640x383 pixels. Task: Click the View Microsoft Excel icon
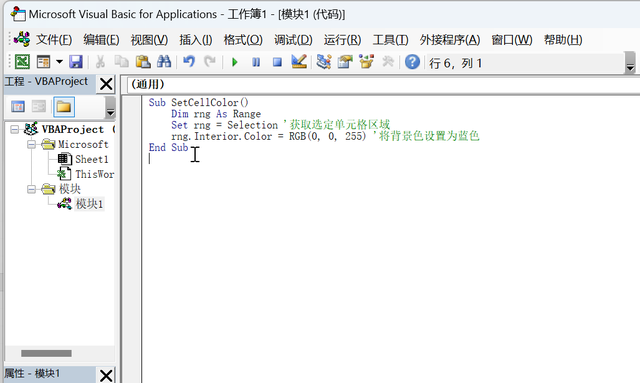tap(22, 62)
